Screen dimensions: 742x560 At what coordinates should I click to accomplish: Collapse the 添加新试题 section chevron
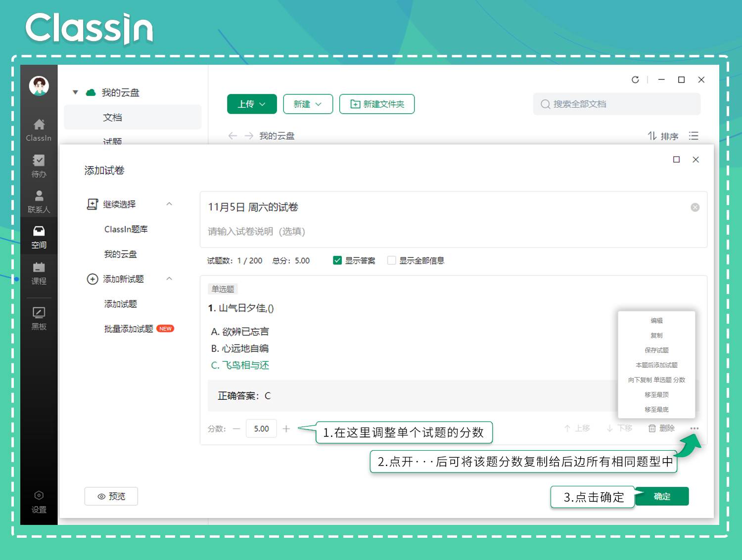pyautogui.click(x=169, y=279)
